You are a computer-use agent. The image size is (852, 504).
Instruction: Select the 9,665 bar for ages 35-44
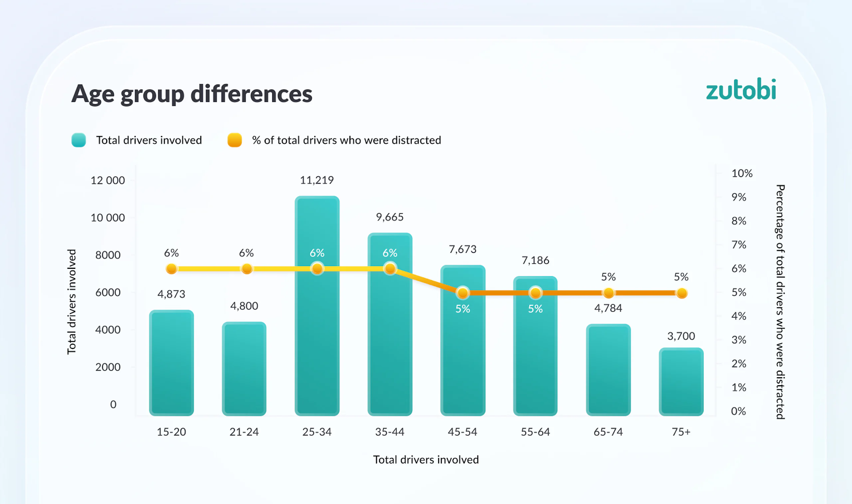390,324
